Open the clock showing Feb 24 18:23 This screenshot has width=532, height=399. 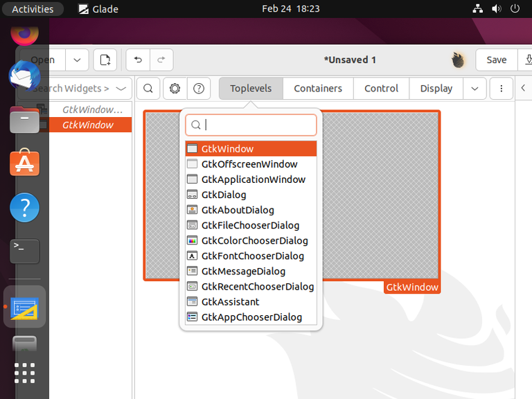coord(291,8)
